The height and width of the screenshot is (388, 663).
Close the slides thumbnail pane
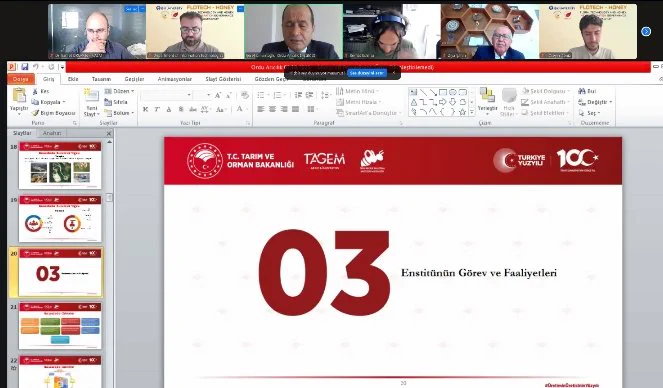click(x=109, y=134)
